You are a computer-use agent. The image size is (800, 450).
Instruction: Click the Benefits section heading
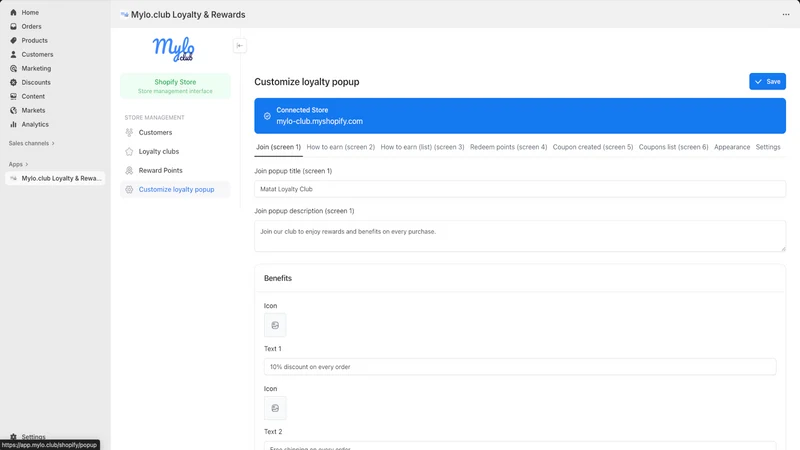[278, 278]
